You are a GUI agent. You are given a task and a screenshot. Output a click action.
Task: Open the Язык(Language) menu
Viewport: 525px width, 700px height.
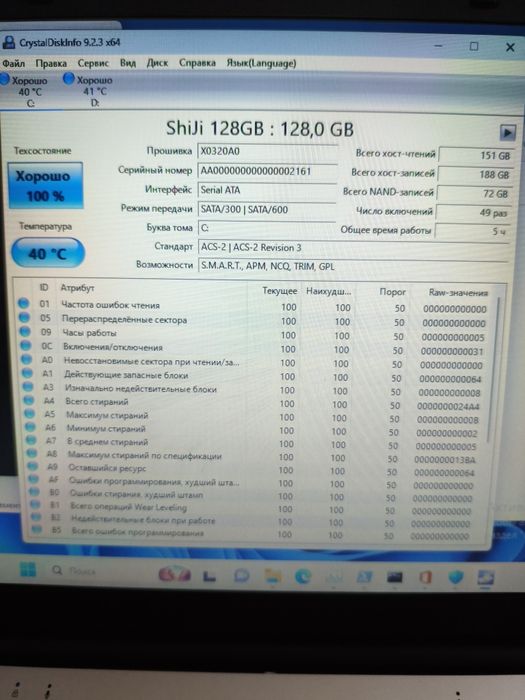pyautogui.click(x=261, y=63)
